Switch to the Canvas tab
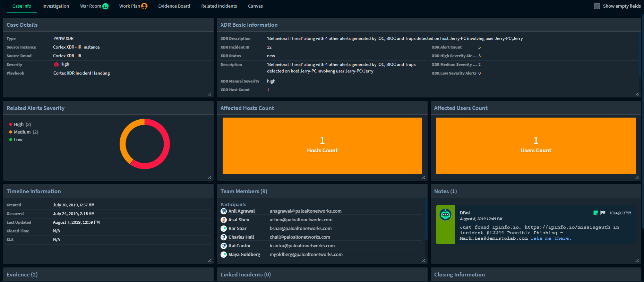This screenshot has width=644, height=282. tap(256, 6)
